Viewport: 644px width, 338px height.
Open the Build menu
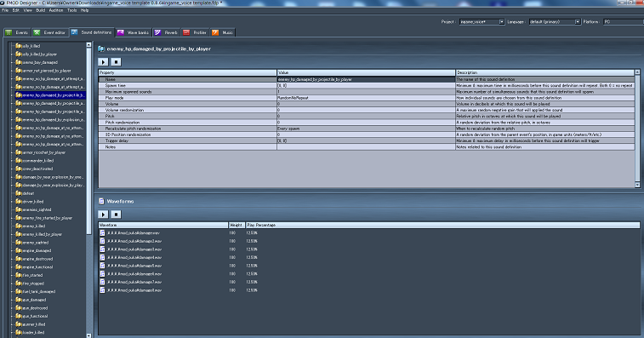point(40,10)
